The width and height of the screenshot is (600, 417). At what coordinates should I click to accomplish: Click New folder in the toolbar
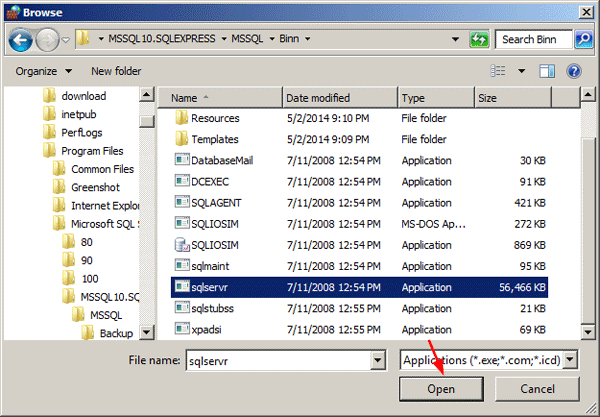pyautogui.click(x=115, y=71)
